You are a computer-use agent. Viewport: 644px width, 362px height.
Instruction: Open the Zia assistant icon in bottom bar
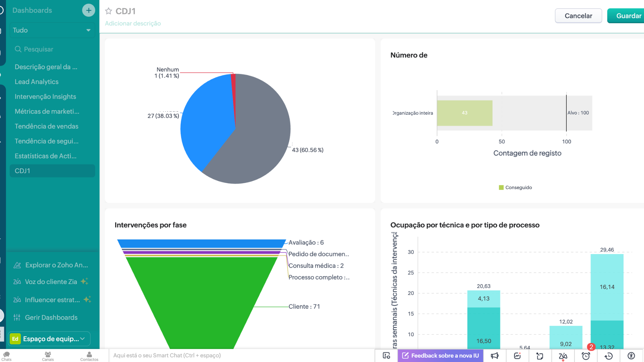coord(563,356)
